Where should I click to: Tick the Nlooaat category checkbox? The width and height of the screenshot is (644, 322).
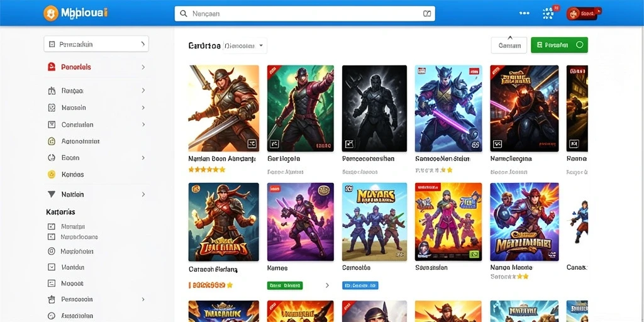pyautogui.click(x=52, y=283)
